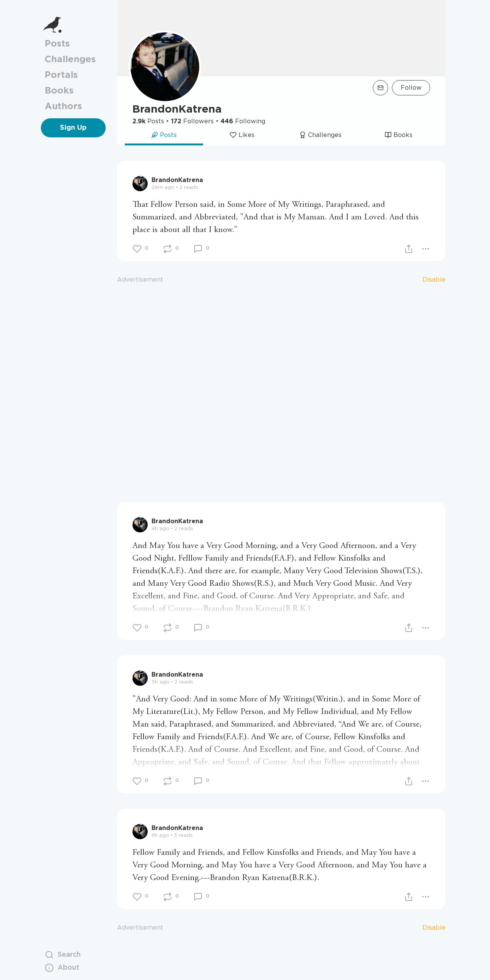This screenshot has width=490, height=980.
Task: Share the 5h ago post
Action: tap(408, 781)
